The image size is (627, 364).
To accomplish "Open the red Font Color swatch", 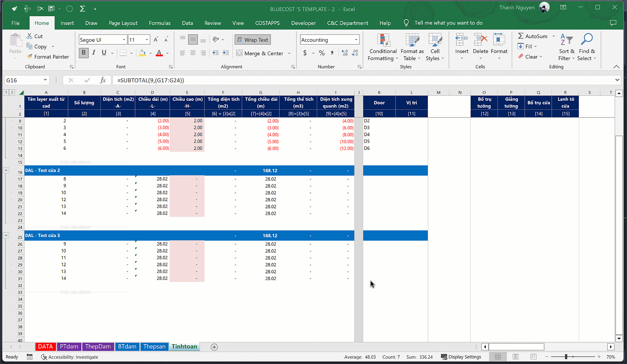I will pyautogui.click(x=159, y=53).
